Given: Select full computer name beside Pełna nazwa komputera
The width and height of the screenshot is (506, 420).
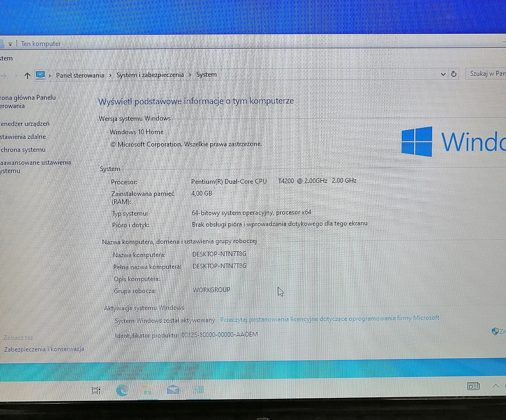Looking at the screenshot, I should coord(220,266).
